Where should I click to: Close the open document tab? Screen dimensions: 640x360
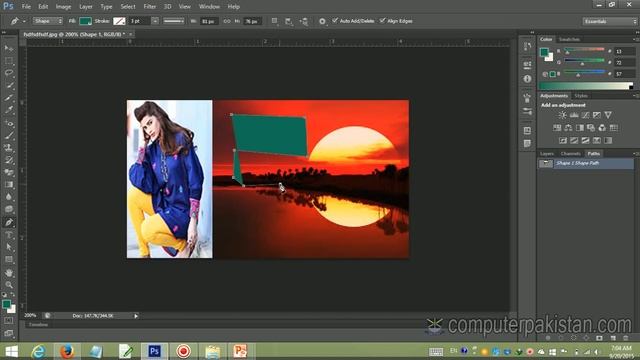coord(131,34)
